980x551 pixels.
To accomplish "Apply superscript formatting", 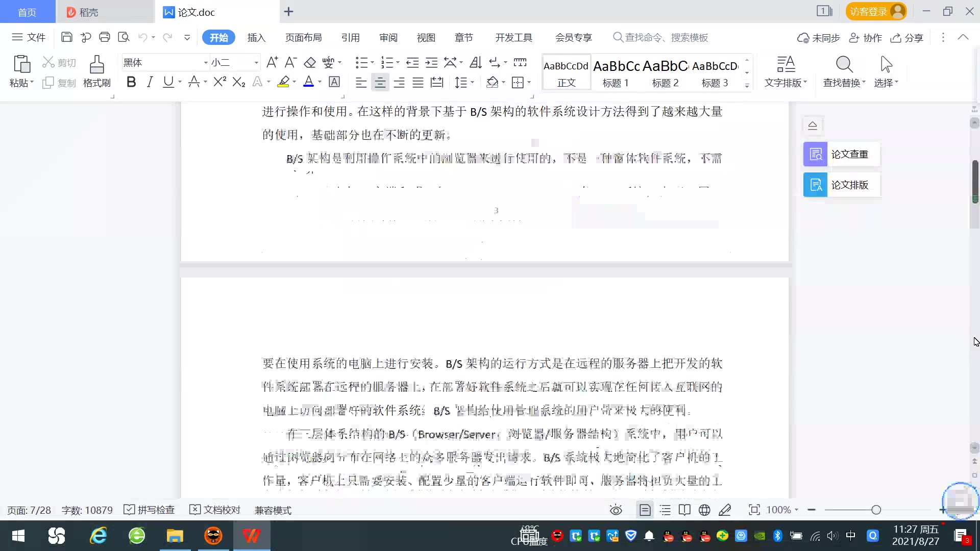I will [x=219, y=82].
